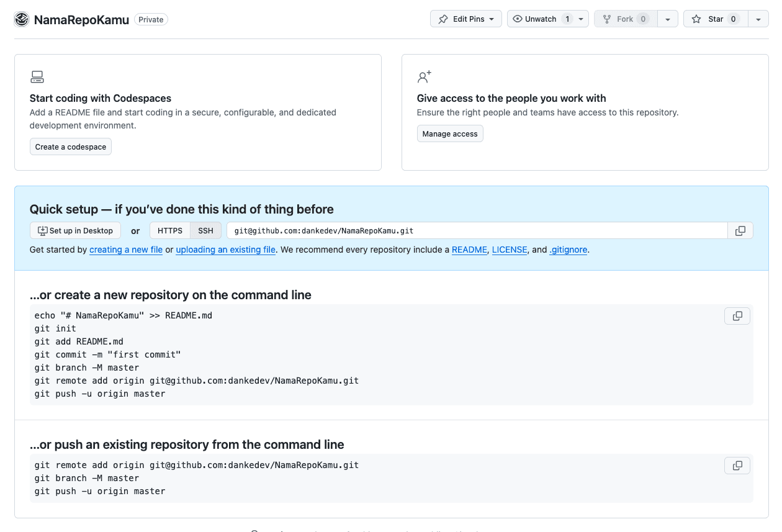Click 'Quick setup' heading text

pyautogui.click(x=182, y=209)
